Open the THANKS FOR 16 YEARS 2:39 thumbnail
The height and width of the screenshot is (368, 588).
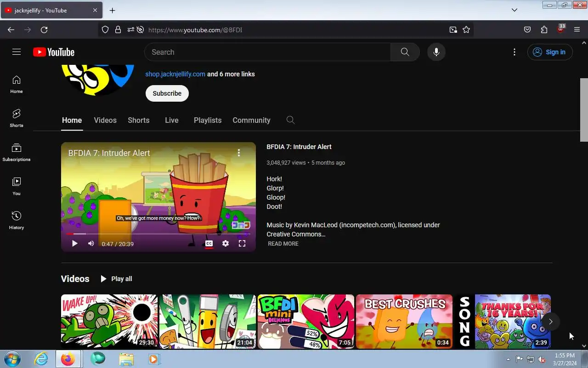click(503, 322)
